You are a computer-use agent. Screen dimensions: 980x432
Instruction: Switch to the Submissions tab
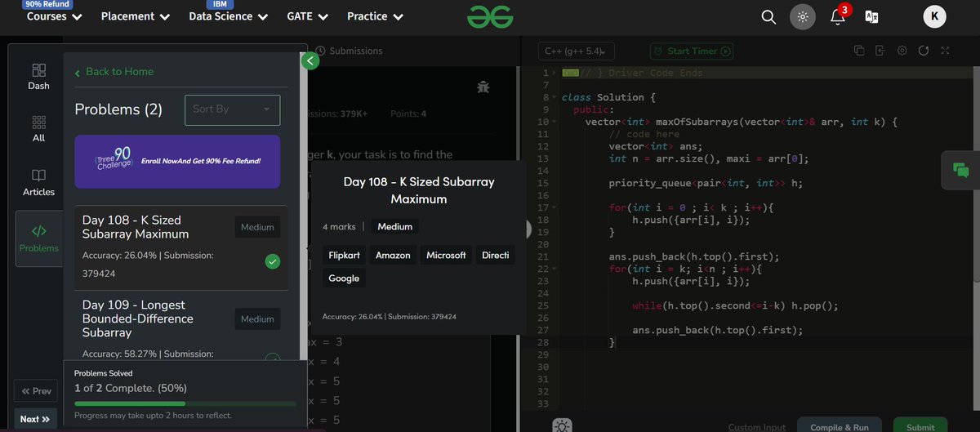350,51
